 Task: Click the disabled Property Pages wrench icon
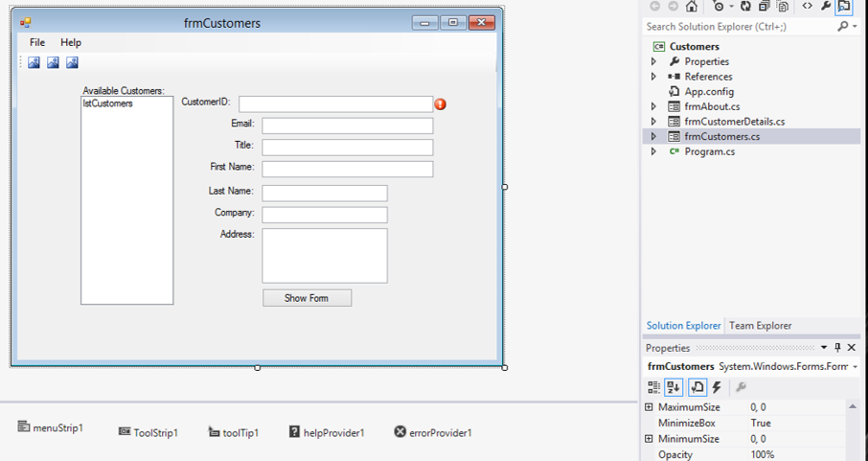pos(741,387)
